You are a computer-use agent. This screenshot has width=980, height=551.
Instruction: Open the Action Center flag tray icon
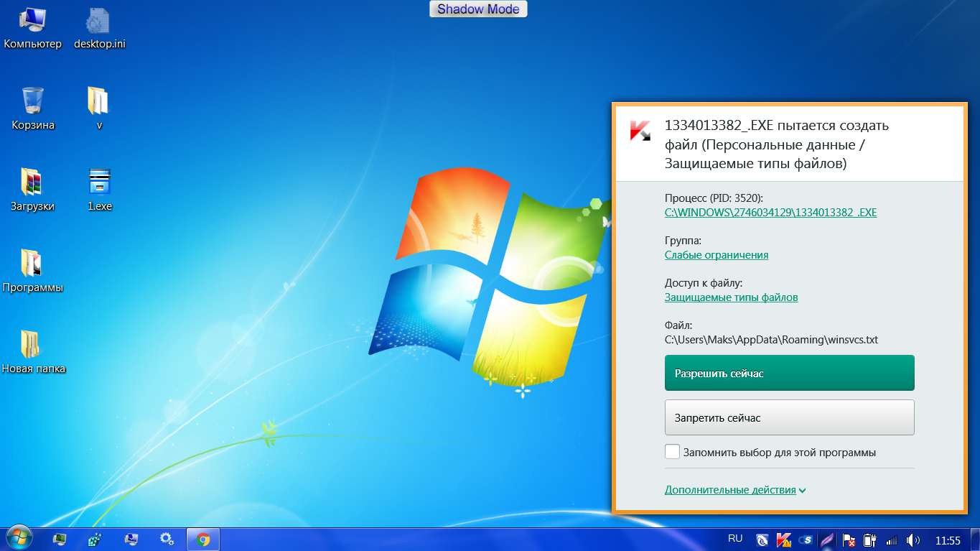click(849, 540)
